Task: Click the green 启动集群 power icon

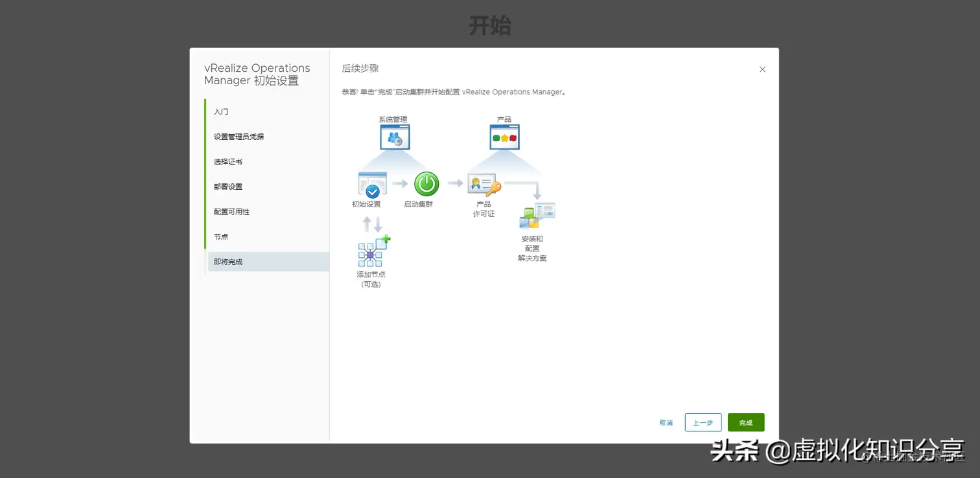Action: pos(426,185)
